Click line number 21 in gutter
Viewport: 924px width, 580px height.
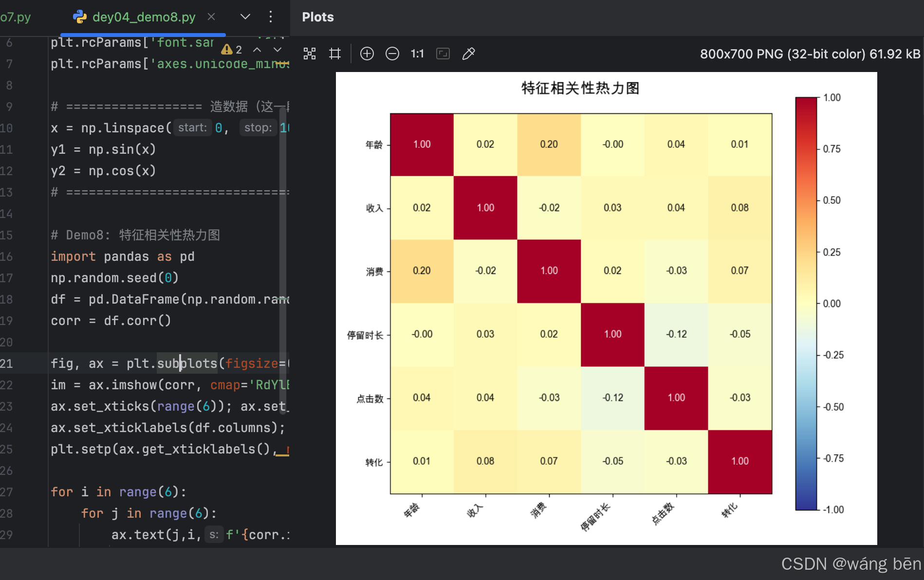[x=6, y=363]
